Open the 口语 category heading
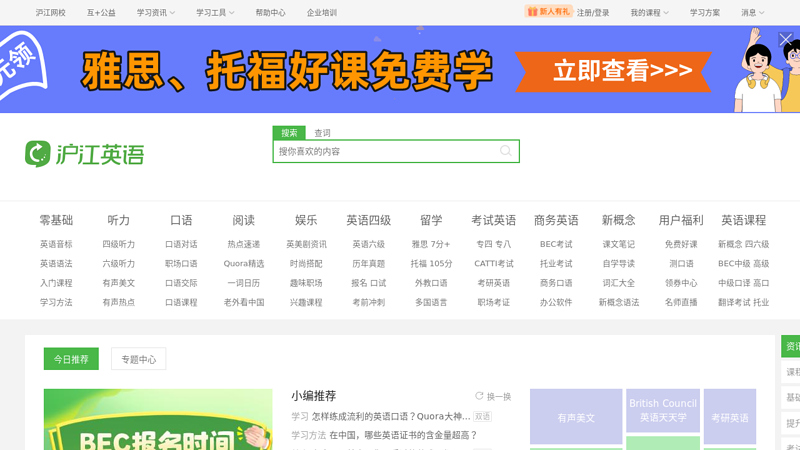 (x=181, y=220)
